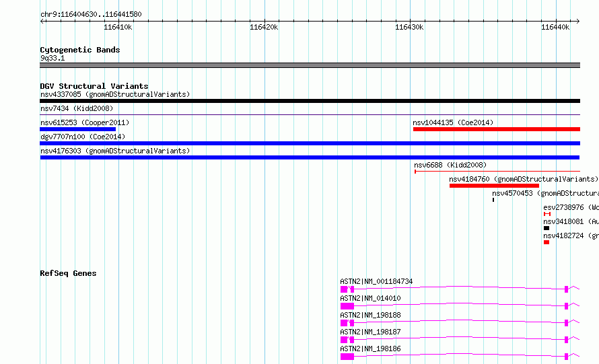Click the dgv7707n100 blue variant bar

coord(310,143)
